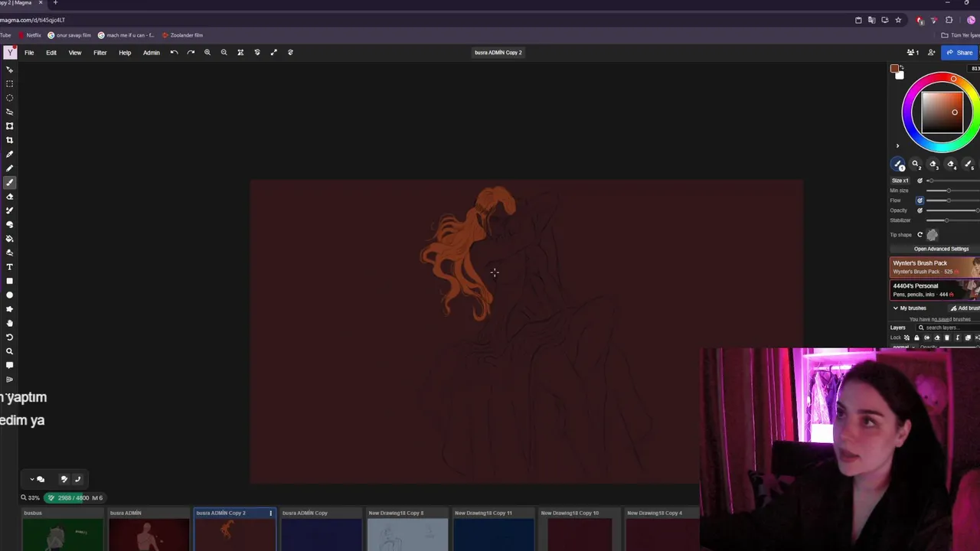The height and width of the screenshot is (551, 980).
Task: Toggle lock transparency in Layers
Action: coord(907,337)
